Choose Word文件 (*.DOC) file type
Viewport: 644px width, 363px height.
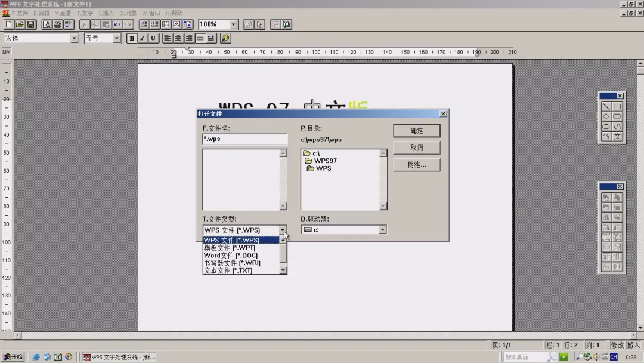[241, 256]
